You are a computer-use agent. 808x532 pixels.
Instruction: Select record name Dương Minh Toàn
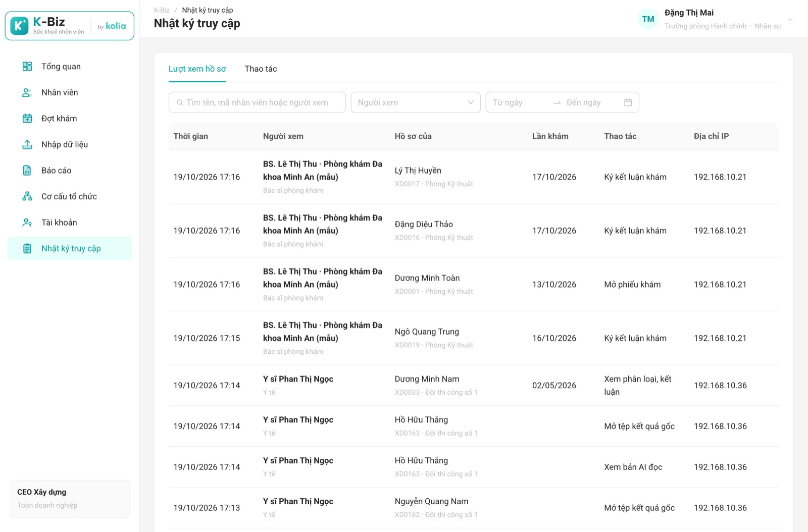coord(427,278)
